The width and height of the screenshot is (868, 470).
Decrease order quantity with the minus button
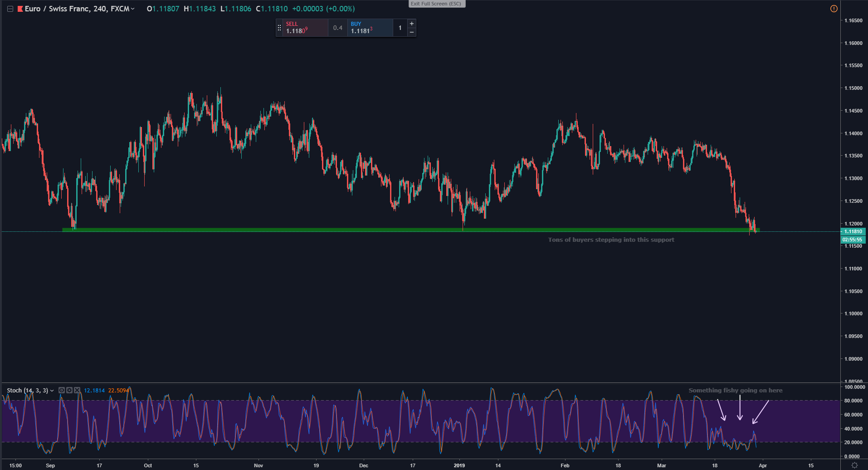(x=411, y=32)
